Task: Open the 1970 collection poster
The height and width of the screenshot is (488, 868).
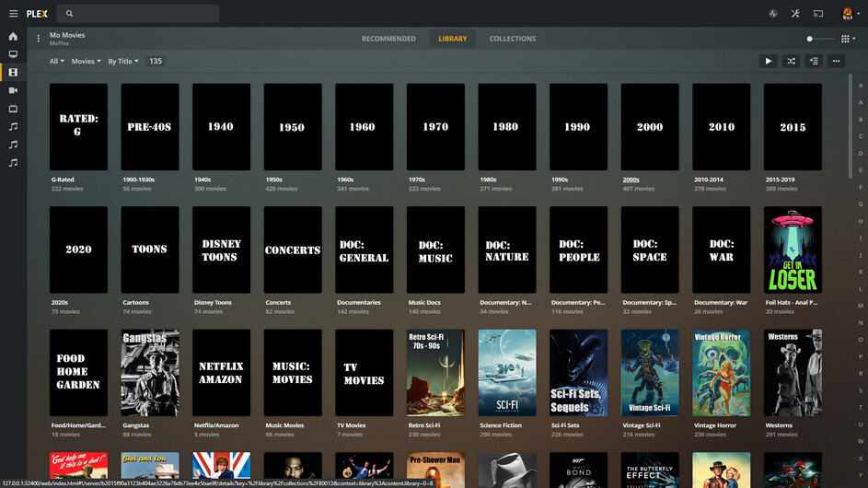Action: click(435, 127)
